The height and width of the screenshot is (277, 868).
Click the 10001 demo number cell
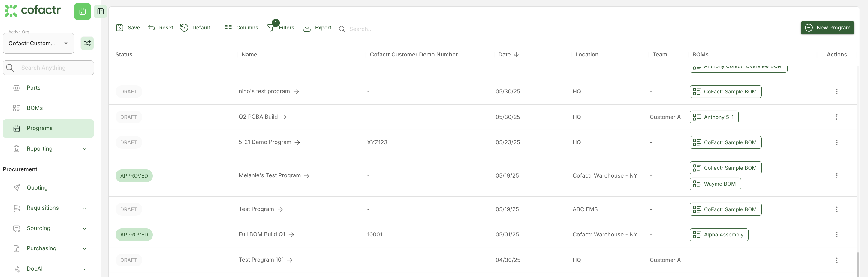(375, 234)
